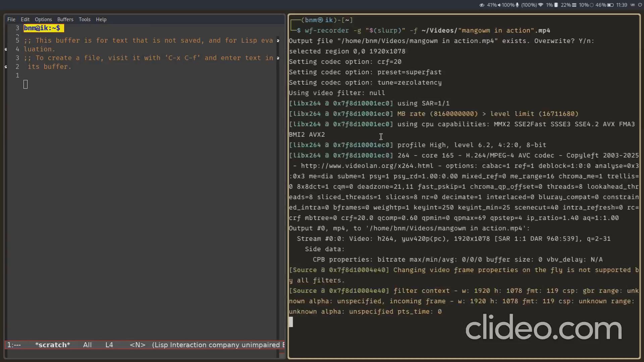Screen dimensions: 644x362
Task: Click the hollow cursor box in the Emacs buffer
Action: (x=25, y=84)
